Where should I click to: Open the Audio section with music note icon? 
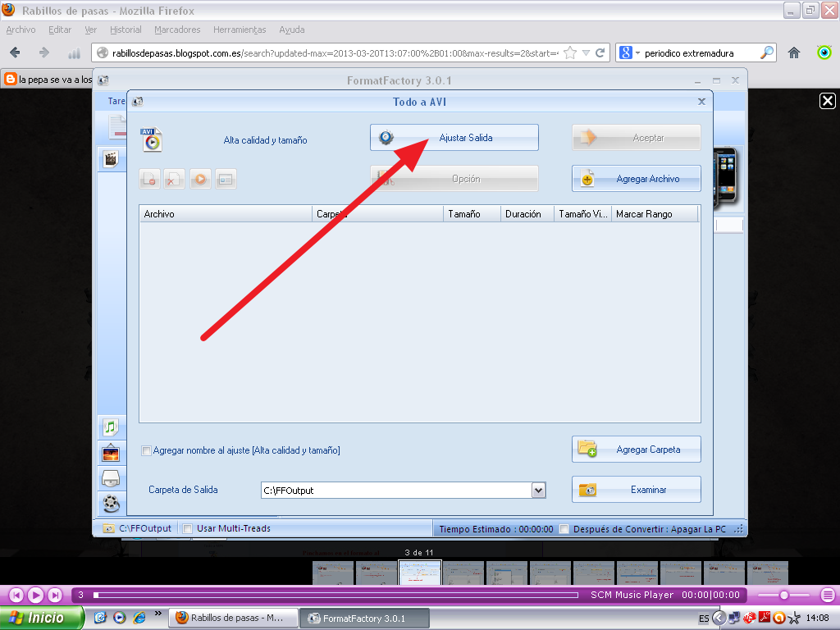click(x=112, y=427)
